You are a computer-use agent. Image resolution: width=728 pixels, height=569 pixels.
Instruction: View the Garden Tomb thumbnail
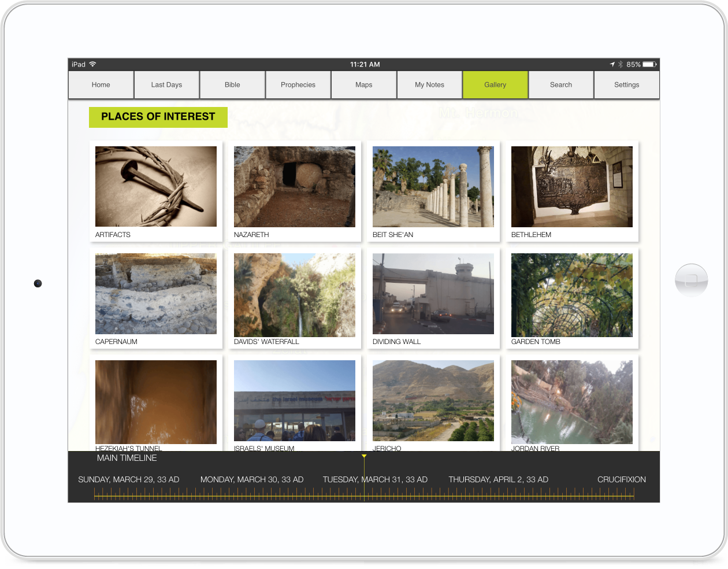(572, 295)
